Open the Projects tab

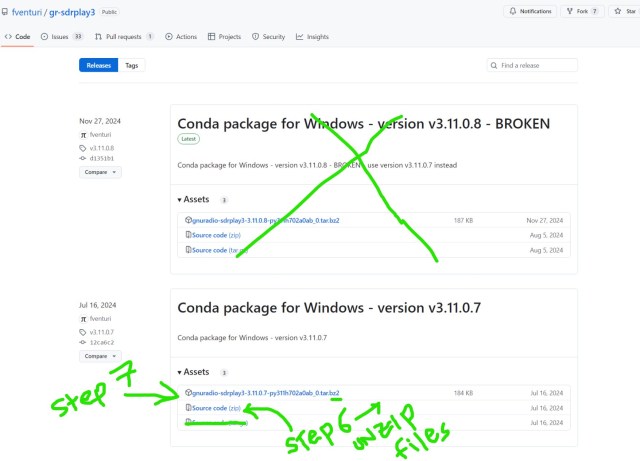[x=224, y=37]
